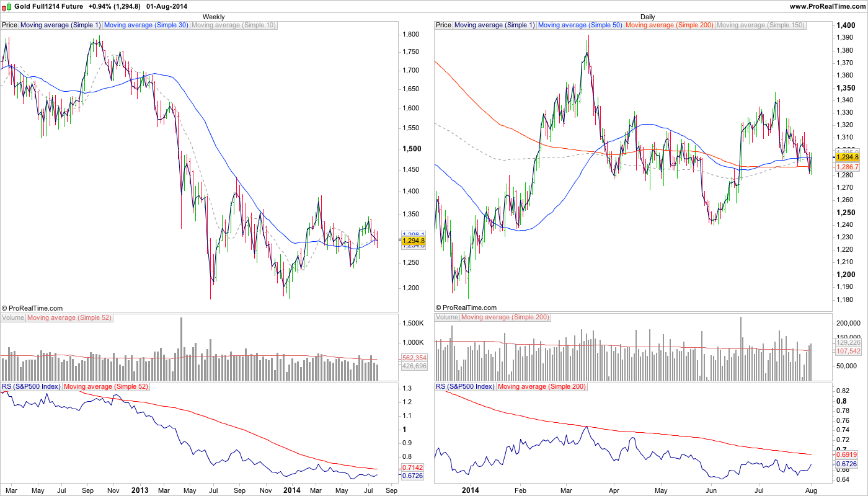
Task: Click RS (S&P500 Index) label in Weekly panel
Action: 31,386
